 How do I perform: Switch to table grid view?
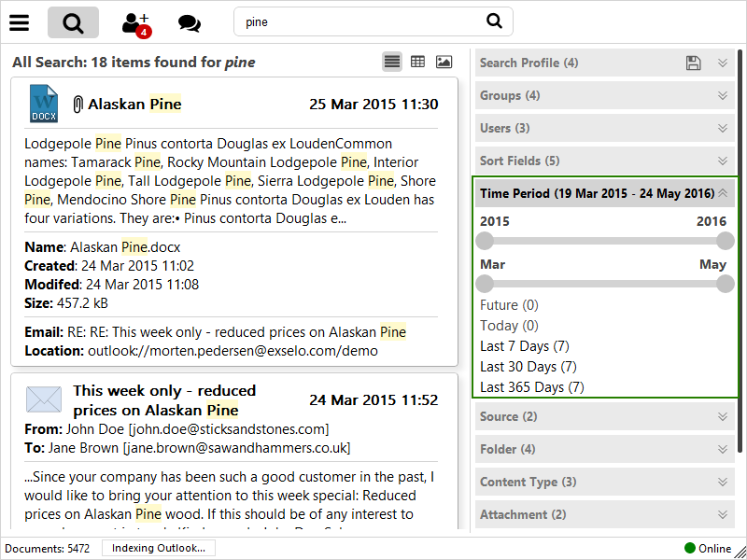417,62
